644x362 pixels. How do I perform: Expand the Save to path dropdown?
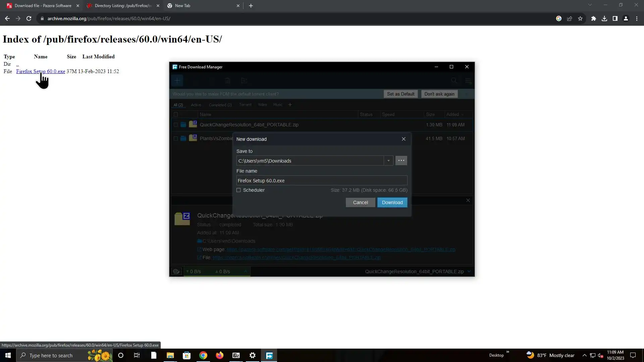tap(388, 161)
